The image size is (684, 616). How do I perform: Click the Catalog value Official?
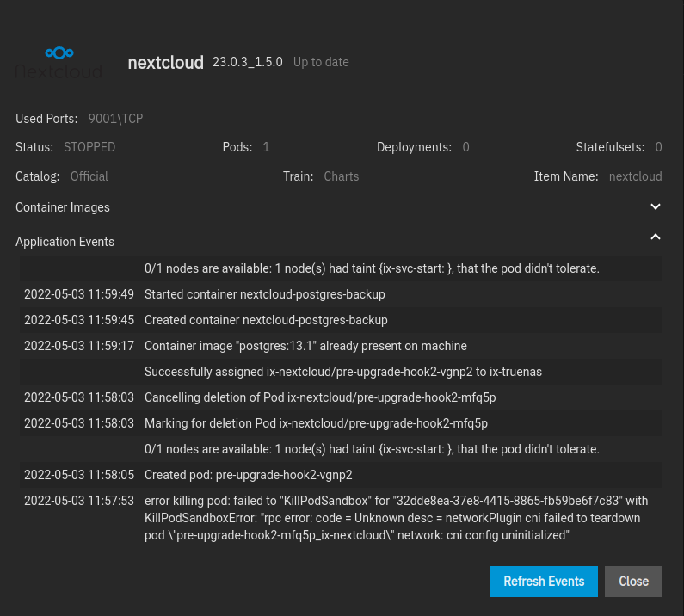[89, 176]
